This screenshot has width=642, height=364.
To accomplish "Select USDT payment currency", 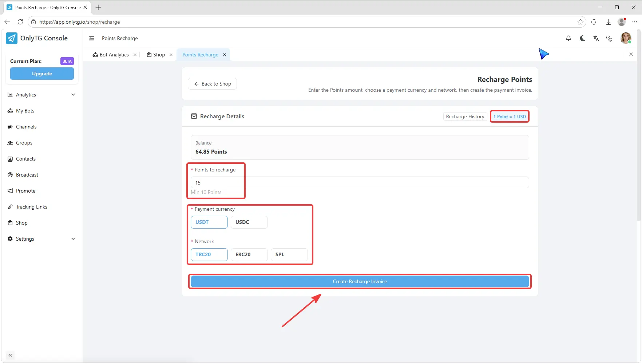I will 209,222.
